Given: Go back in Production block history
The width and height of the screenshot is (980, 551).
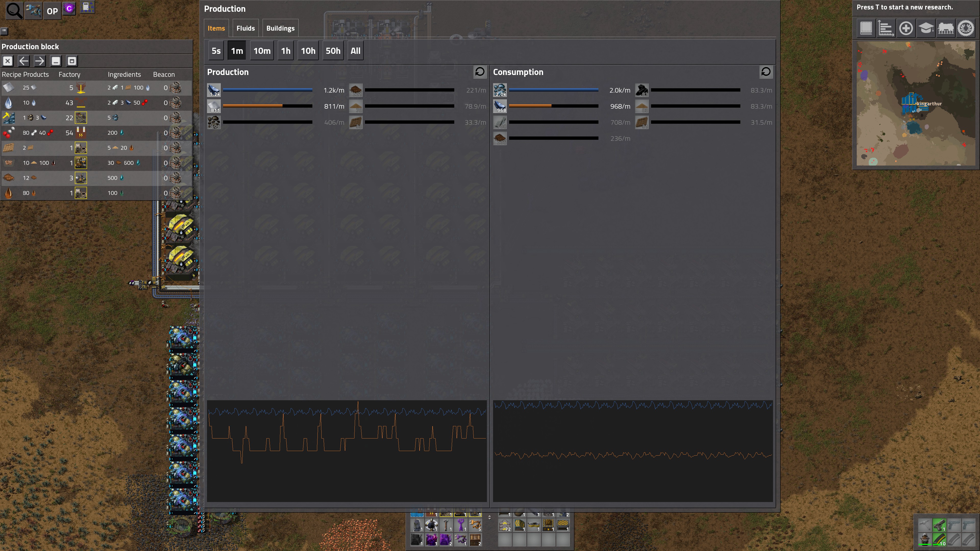Looking at the screenshot, I should point(23,61).
